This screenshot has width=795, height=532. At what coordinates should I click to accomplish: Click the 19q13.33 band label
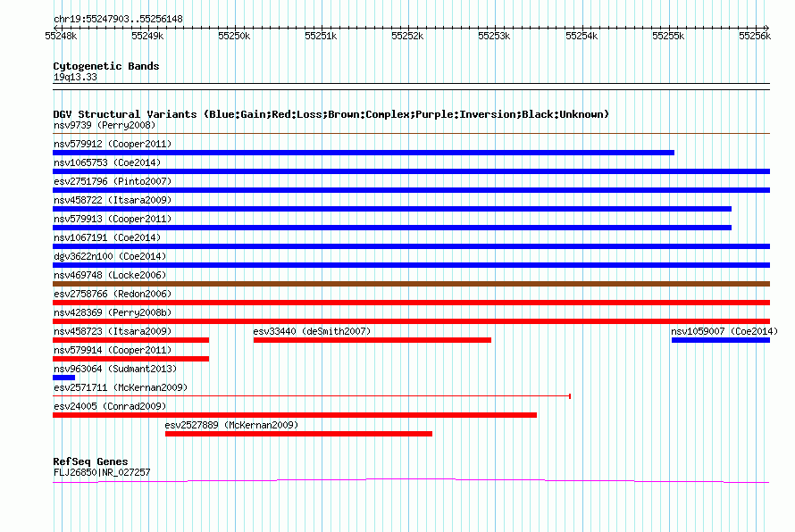75,77
